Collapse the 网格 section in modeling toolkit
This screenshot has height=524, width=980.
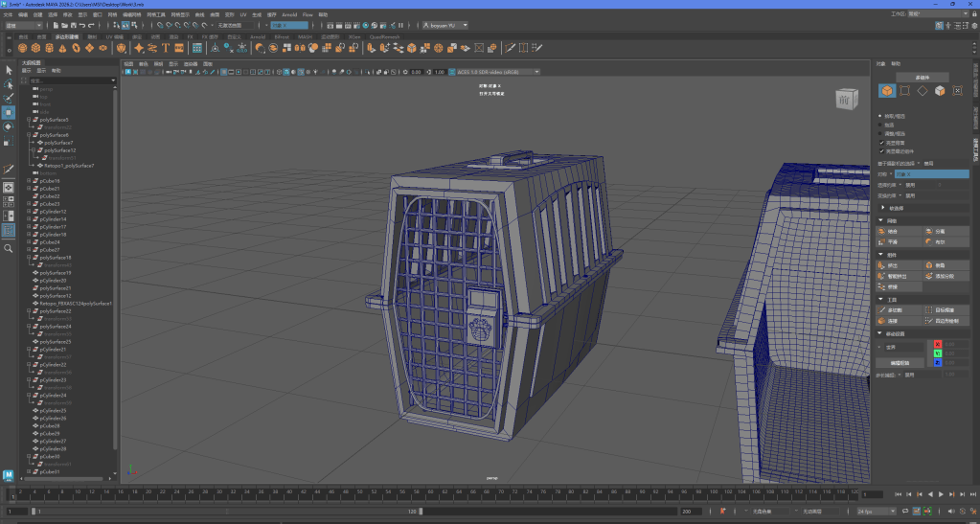pyautogui.click(x=881, y=220)
